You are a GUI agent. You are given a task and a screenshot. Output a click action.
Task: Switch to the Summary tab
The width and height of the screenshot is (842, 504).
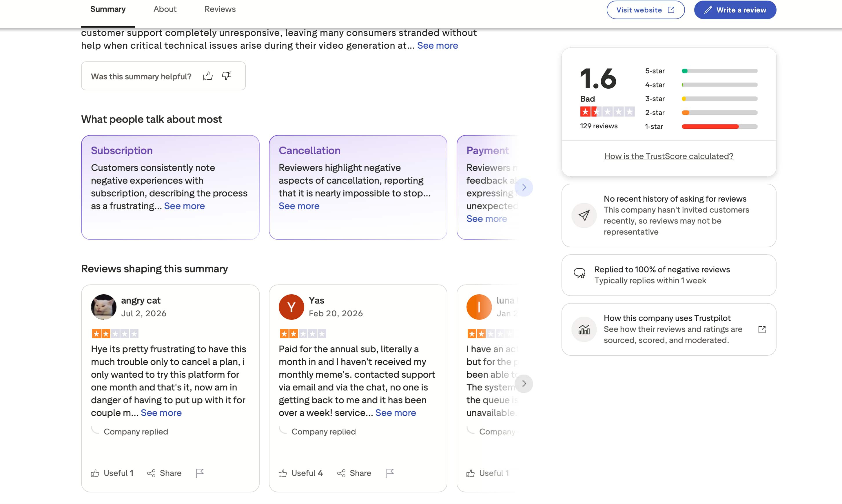click(108, 10)
